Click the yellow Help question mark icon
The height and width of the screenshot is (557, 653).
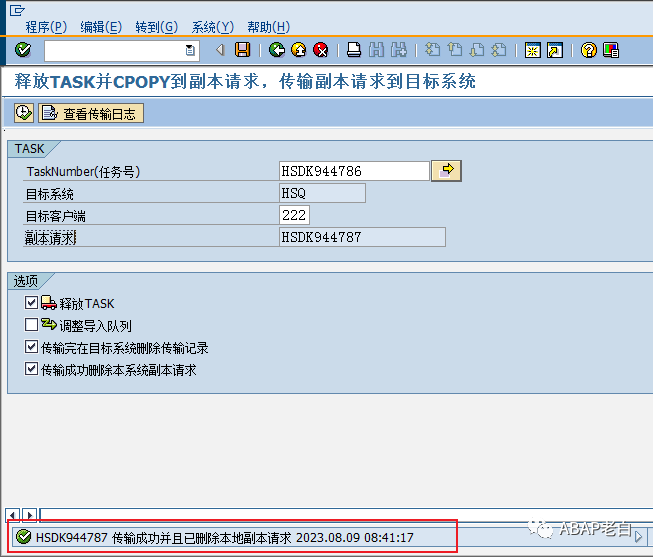click(x=588, y=50)
